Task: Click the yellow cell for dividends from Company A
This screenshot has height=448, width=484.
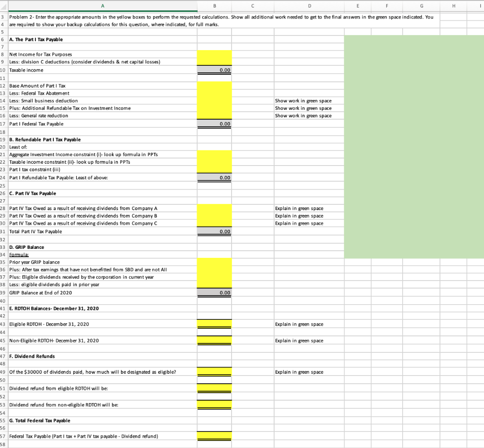Action: pos(214,208)
